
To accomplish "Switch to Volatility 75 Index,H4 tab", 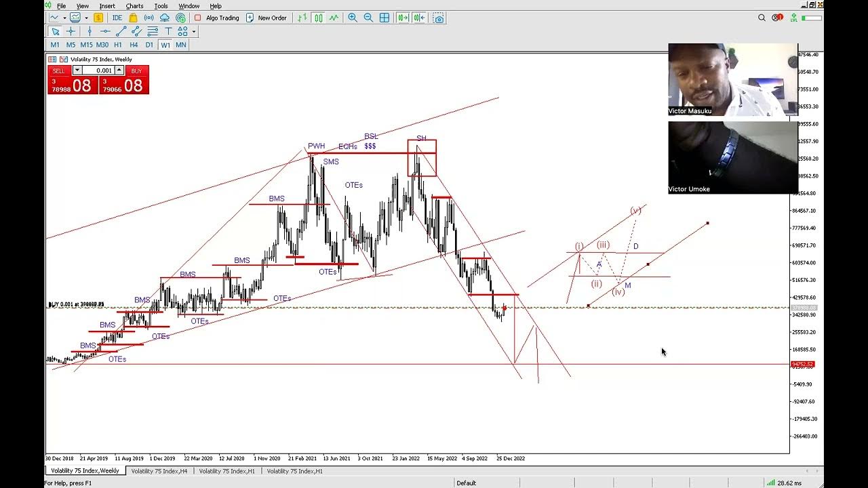I will click(159, 470).
